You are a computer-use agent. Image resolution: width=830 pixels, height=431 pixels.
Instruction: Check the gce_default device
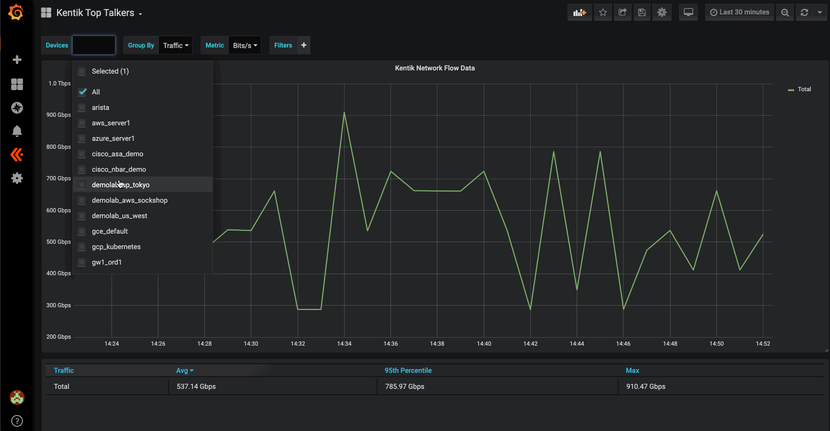(x=82, y=231)
